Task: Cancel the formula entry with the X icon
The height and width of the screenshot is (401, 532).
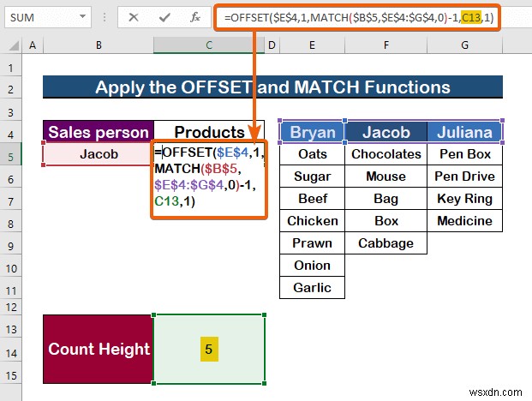Action: tap(134, 17)
